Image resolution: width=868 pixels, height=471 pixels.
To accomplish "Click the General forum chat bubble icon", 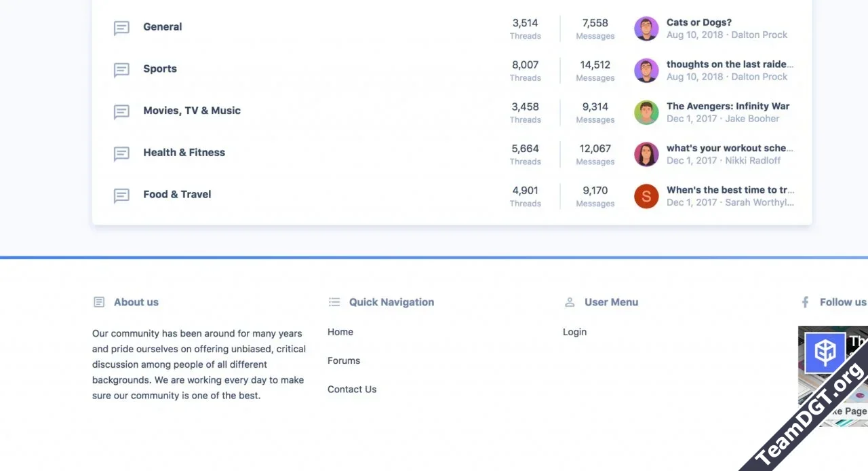I will pos(121,28).
